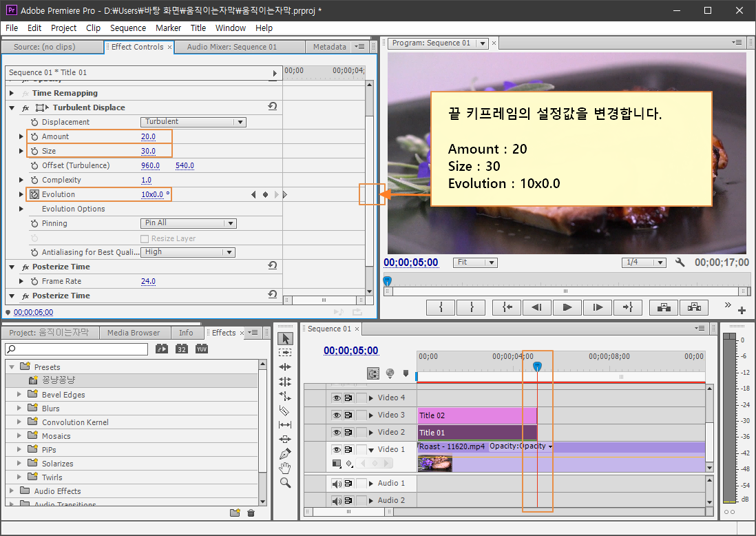Open the Marker menu

[168, 28]
